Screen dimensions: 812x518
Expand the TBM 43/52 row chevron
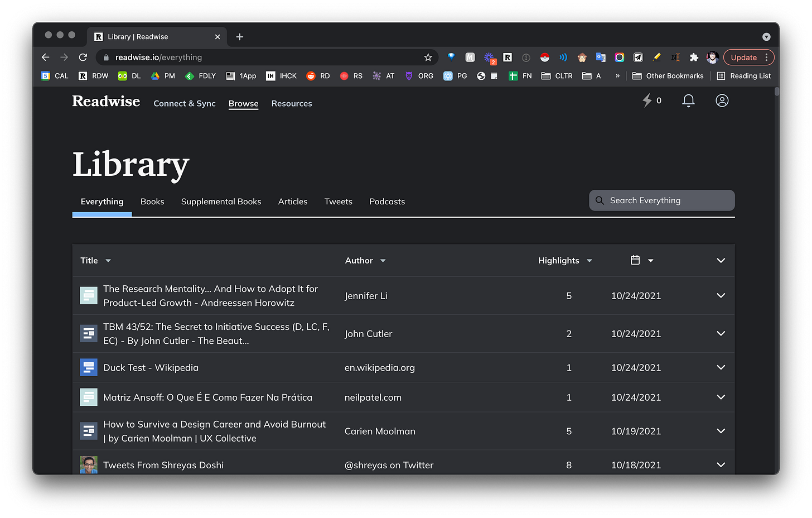click(721, 333)
